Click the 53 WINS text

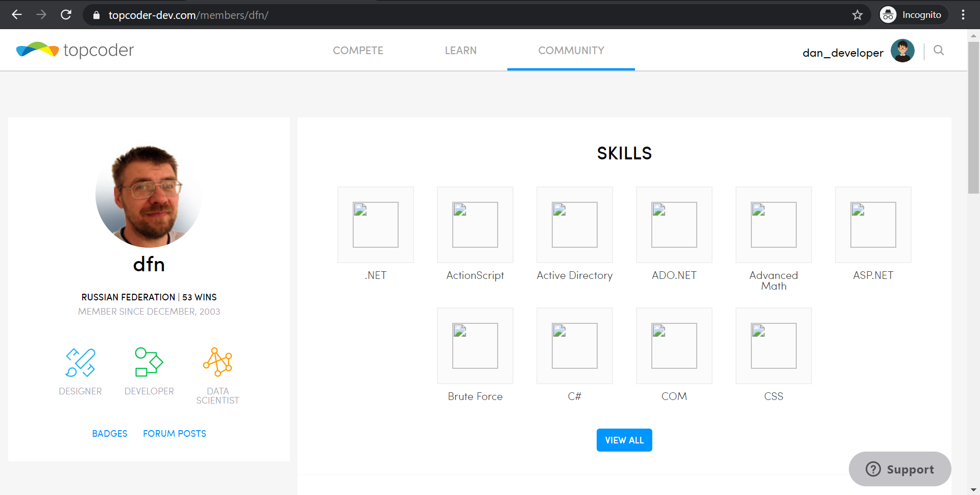coord(200,297)
